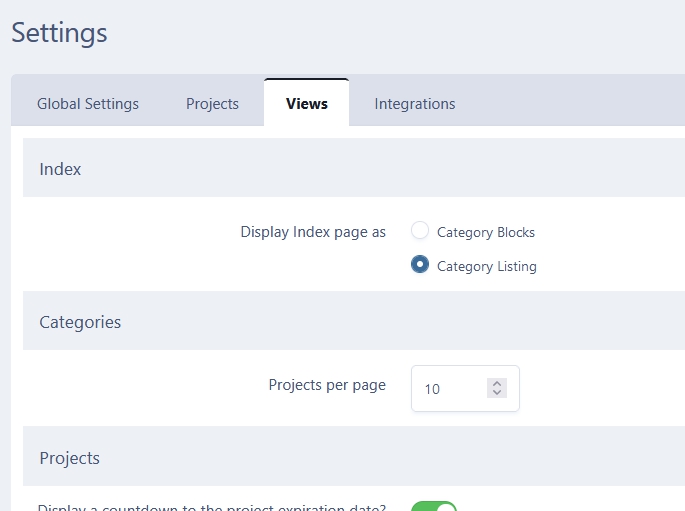Toggle the project expiration countdown switch

(434, 507)
